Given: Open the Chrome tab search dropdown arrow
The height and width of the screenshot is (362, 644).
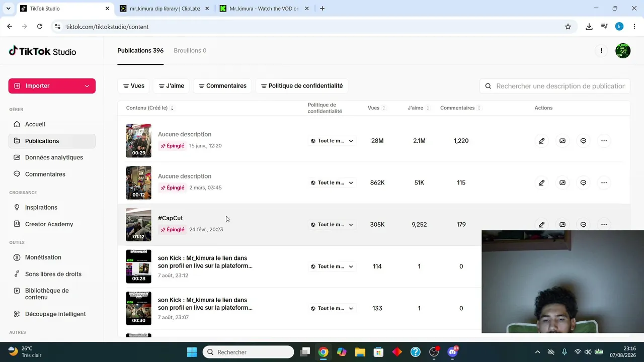Looking at the screenshot, I should point(8,9).
